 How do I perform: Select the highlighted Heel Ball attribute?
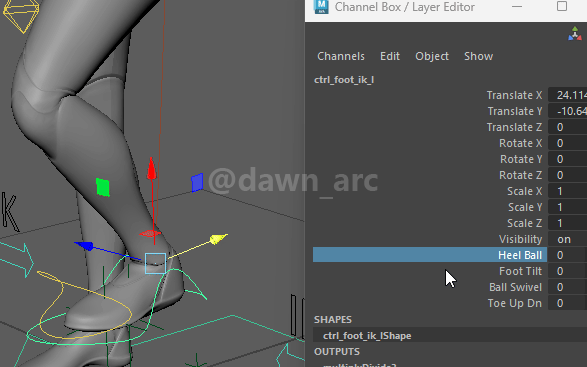click(430, 255)
